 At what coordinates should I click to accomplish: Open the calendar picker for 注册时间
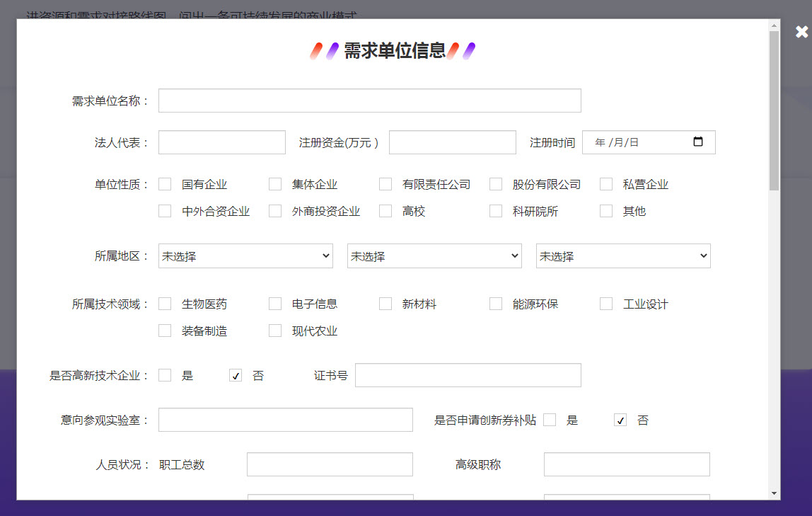[x=698, y=142]
